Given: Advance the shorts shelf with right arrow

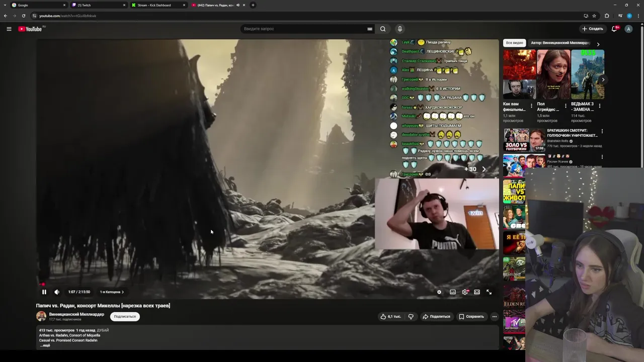Looking at the screenshot, I should [x=603, y=79].
